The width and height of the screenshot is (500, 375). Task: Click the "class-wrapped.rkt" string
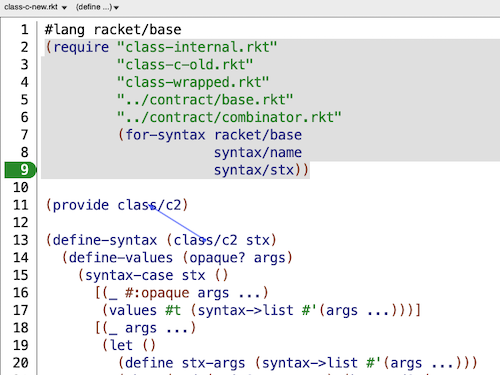tap(193, 82)
